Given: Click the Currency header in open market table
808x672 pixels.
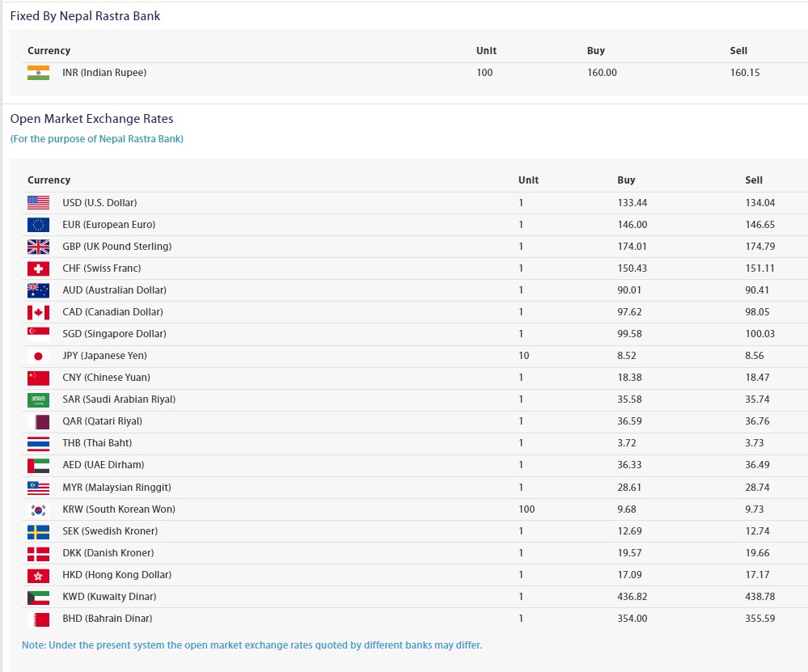Looking at the screenshot, I should coord(49,180).
